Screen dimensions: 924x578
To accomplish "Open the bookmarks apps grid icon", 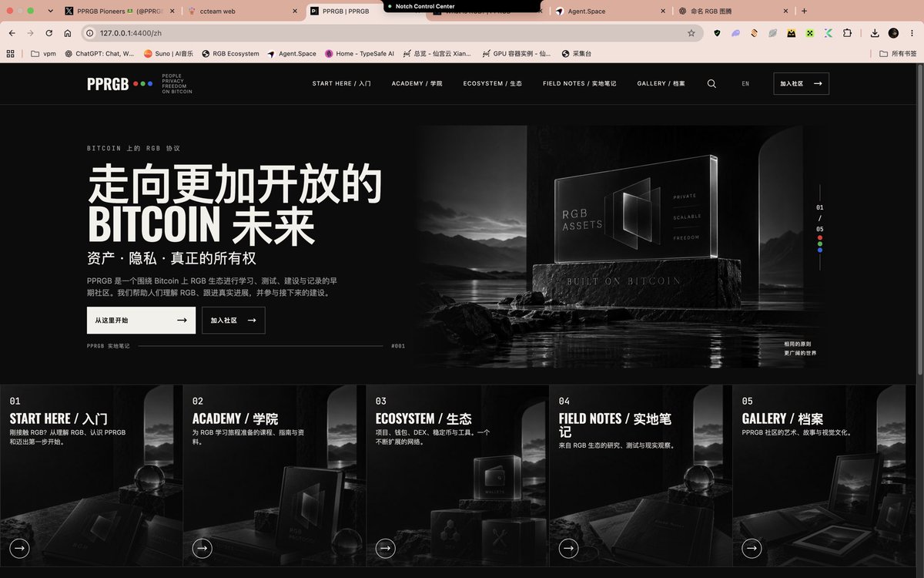I will (x=11, y=54).
